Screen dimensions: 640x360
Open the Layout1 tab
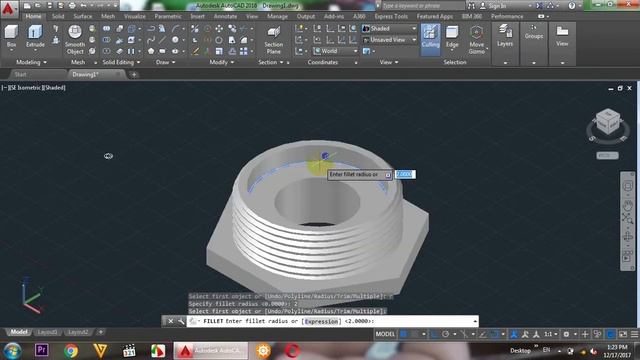(47, 332)
